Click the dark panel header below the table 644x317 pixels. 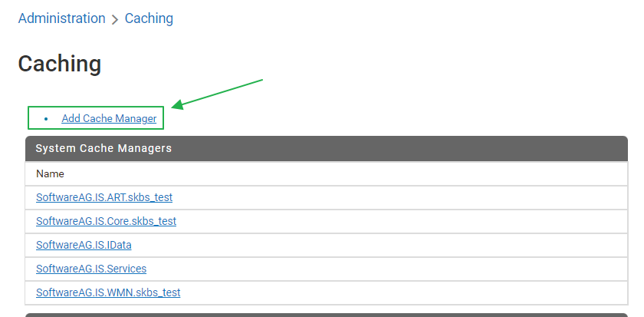[326, 314]
